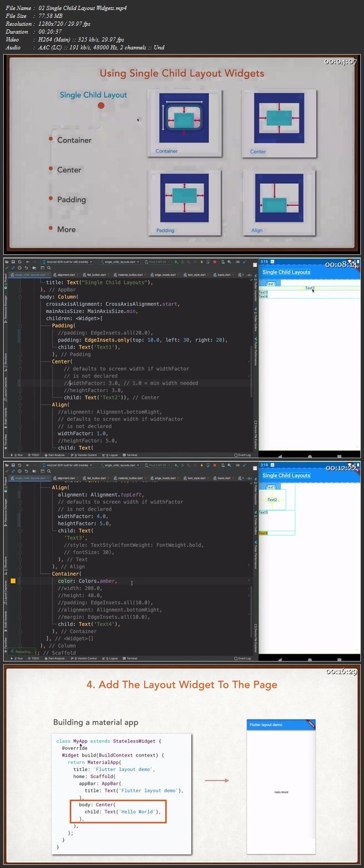Click the Align diagram thumbnail on the slide
364x868 pixels.
click(279, 203)
